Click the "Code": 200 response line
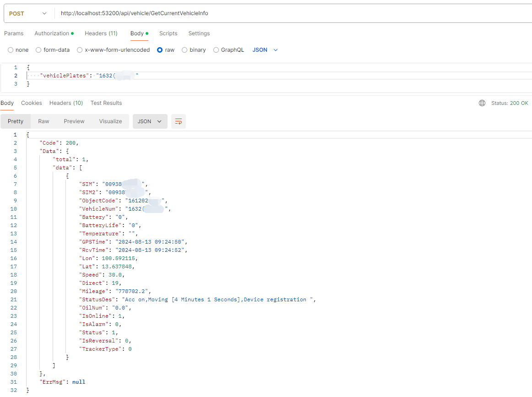 tap(59, 143)
